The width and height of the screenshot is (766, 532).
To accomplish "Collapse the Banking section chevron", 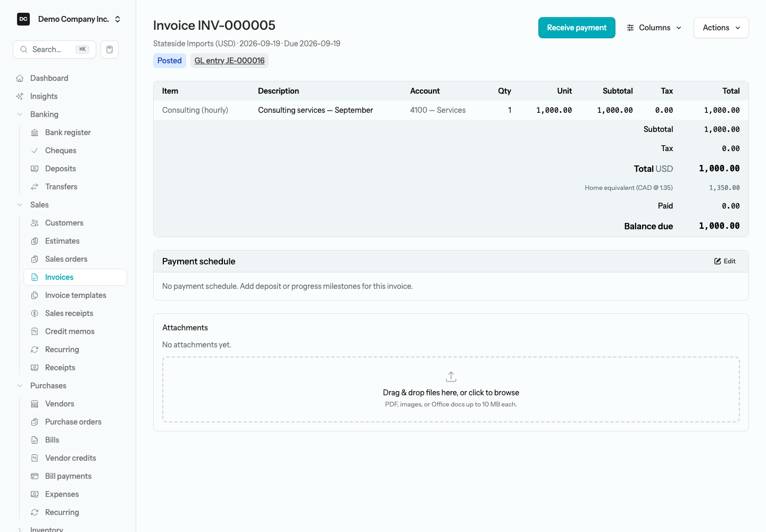I will point(20,114).
